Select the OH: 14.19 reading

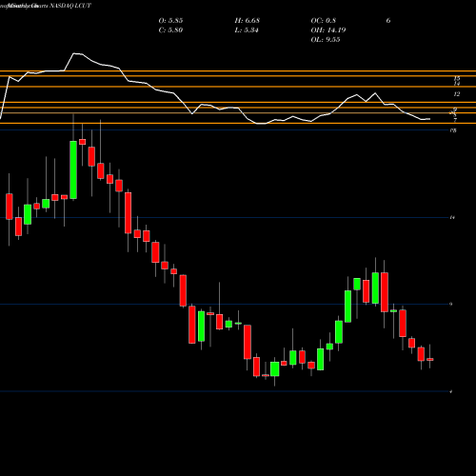[328, 30]
